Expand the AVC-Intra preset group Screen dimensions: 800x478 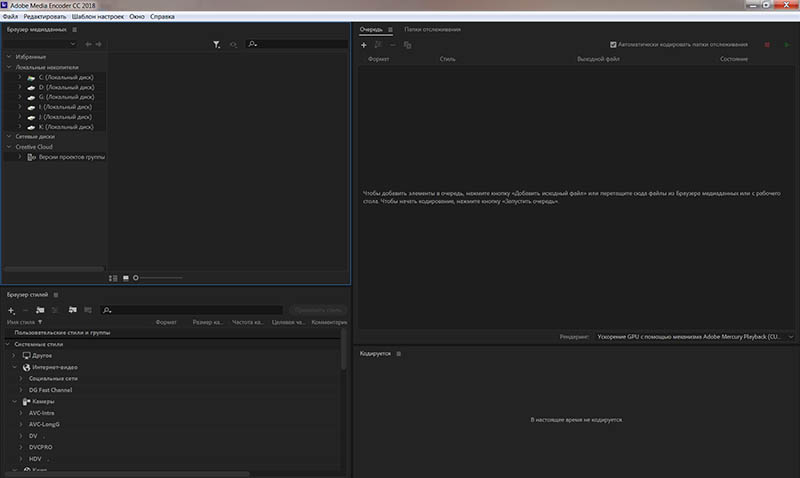point(20,413)
